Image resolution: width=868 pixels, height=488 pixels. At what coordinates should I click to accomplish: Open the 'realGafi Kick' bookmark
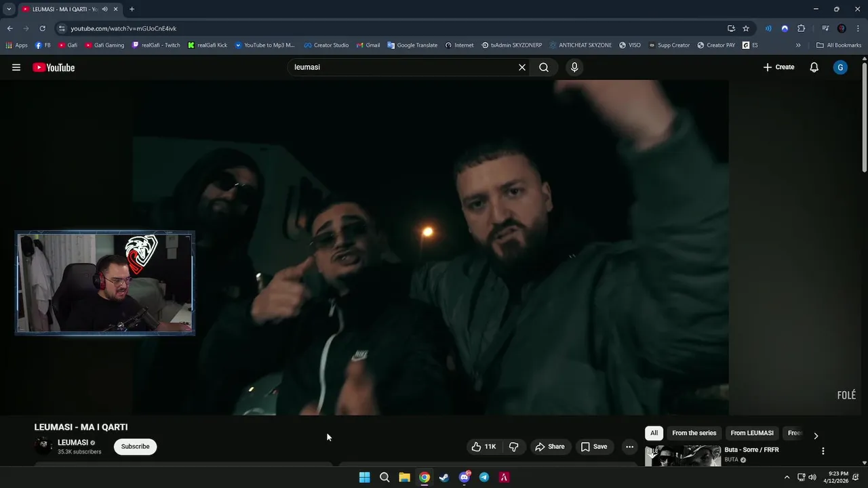(208, 45)
